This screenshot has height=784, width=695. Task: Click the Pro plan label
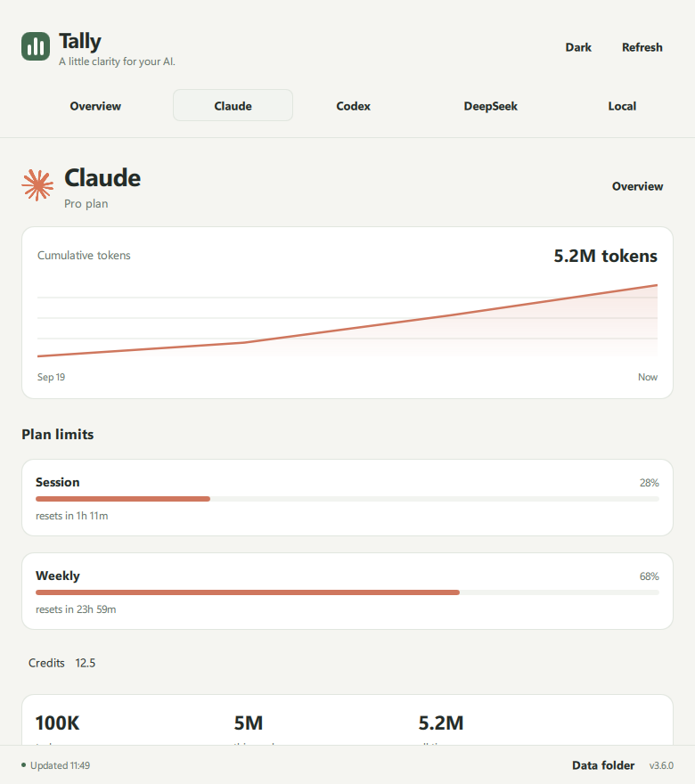pyautogui.click(x=86, y=204)
